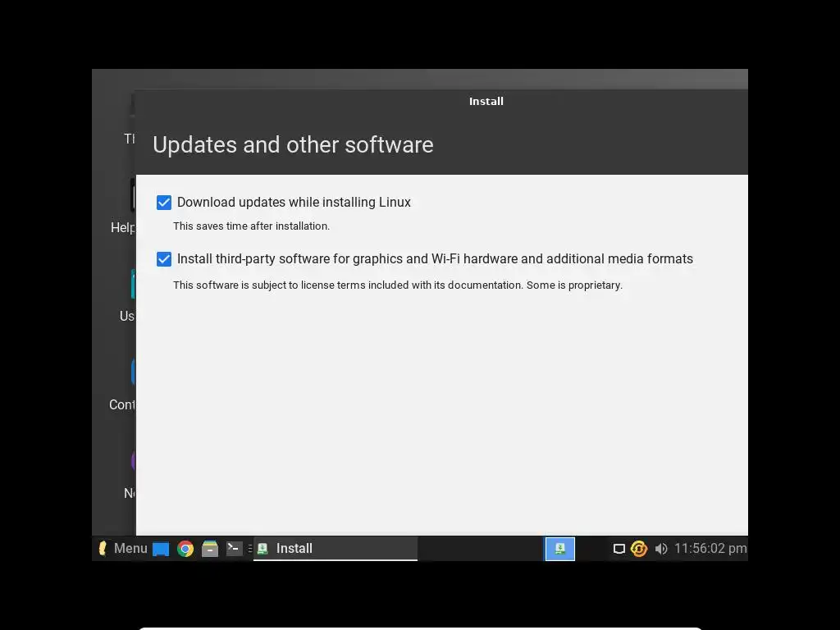
Task: Launch terminal from the taskbar
Action: coord(234,549)
